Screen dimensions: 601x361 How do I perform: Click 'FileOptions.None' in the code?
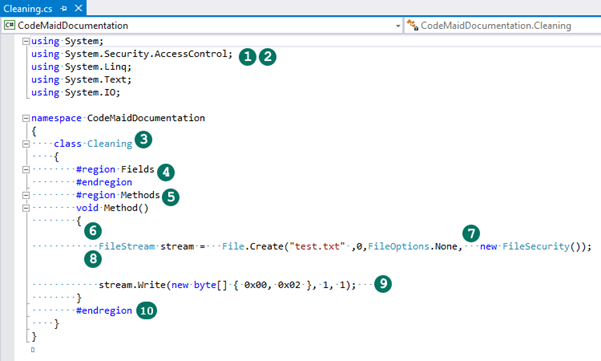[x=412, y=246]
